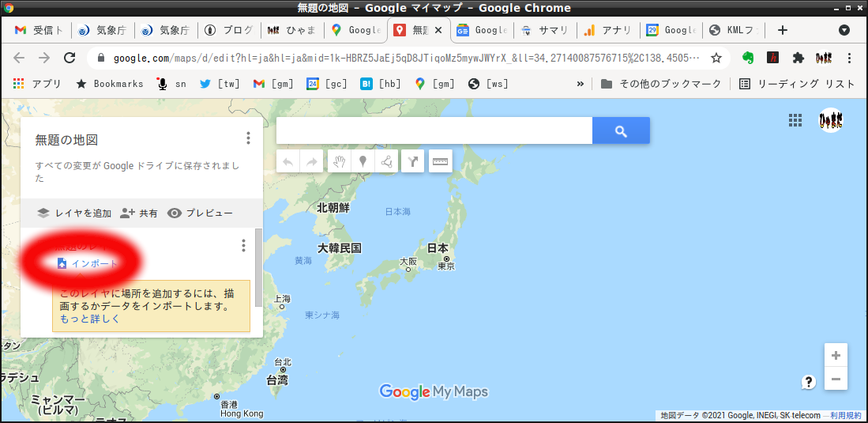Select the hand pan tool
868x423 pixels.
[x=340, y=161]
